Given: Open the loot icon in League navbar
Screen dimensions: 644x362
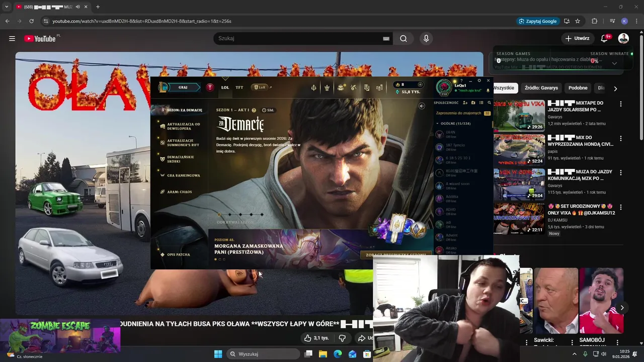Looking at the screenshot, I should coord(366,87).
